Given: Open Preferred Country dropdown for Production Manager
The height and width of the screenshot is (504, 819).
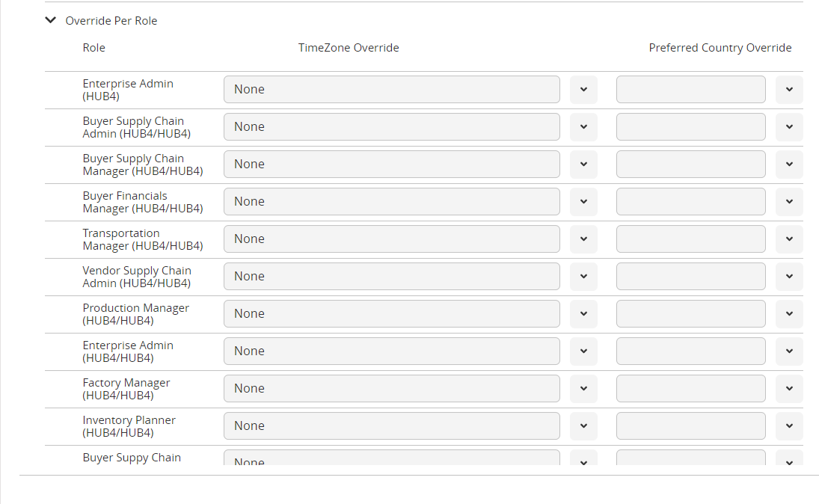Looking at the screenshot, I should point(789,314).
